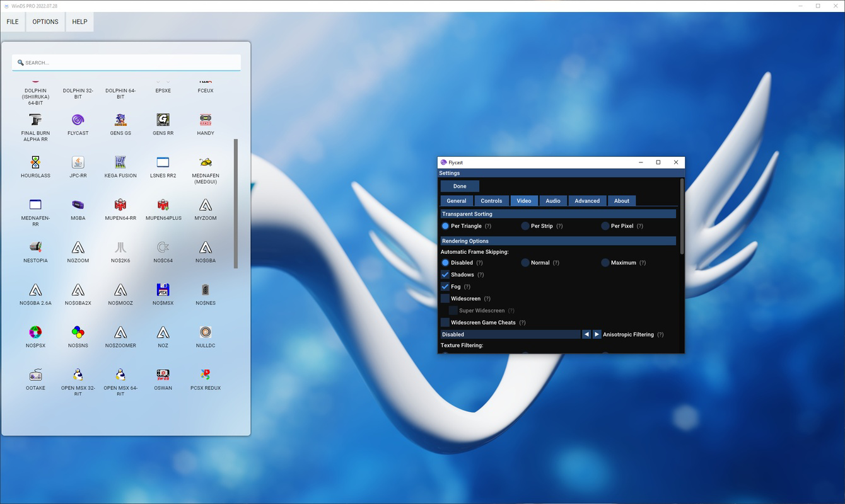
Task: Open the OPTIONS menu
Action: click(x=45, y=21)
